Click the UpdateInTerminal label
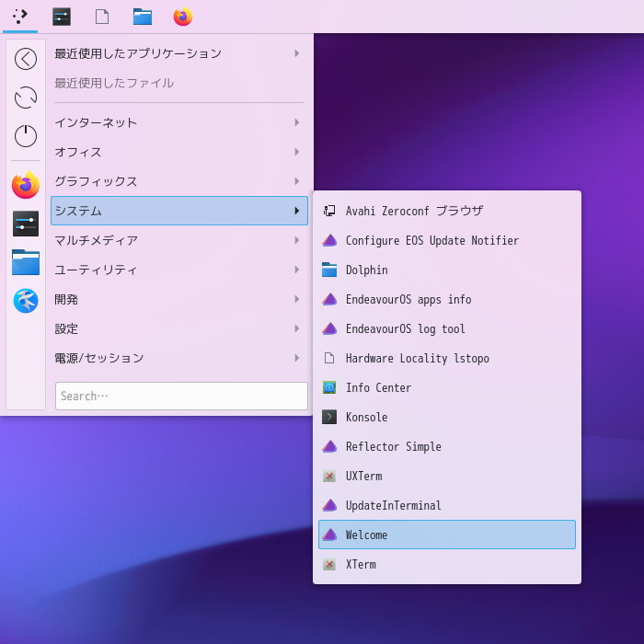Viewport: 644px width, 644px height. pos(393,506)
